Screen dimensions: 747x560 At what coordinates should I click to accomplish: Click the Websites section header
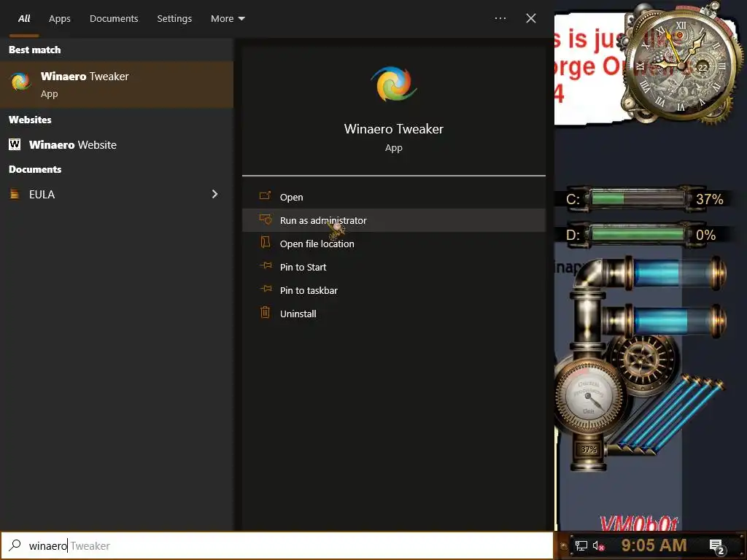pyautogui.click(x=30, y=120)
